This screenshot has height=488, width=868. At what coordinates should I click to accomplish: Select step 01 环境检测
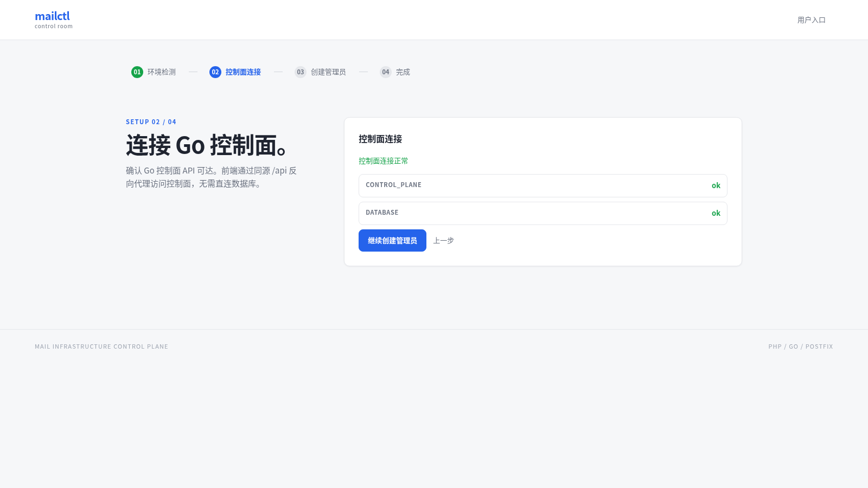pyautogui.click(x=154, y=72)
